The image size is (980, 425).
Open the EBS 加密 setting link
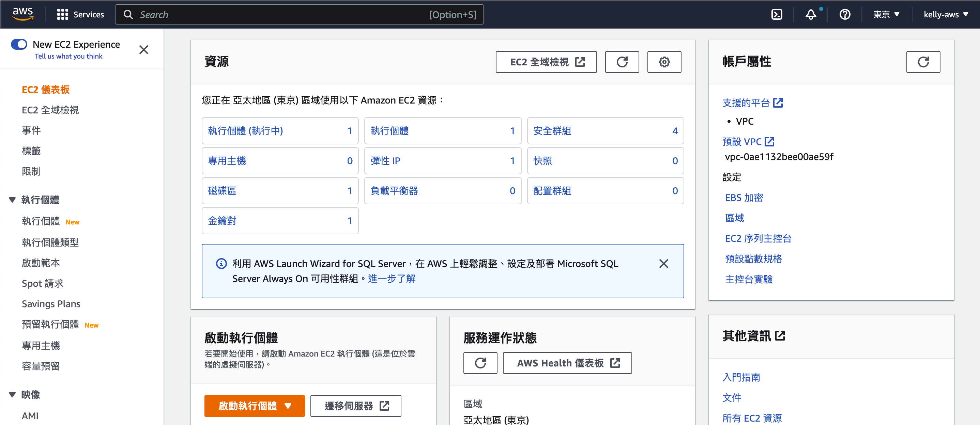744,197
